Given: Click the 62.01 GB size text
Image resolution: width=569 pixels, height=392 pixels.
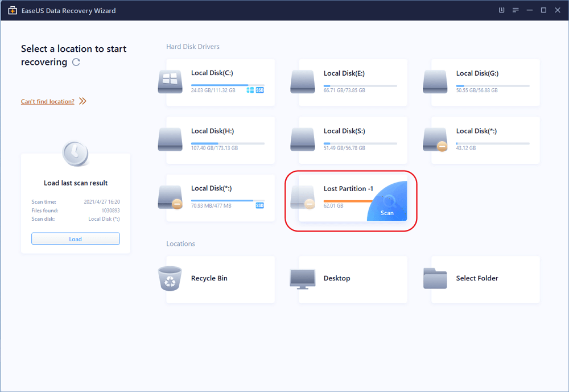Looking at the screenshot, I should click(333, 206).
